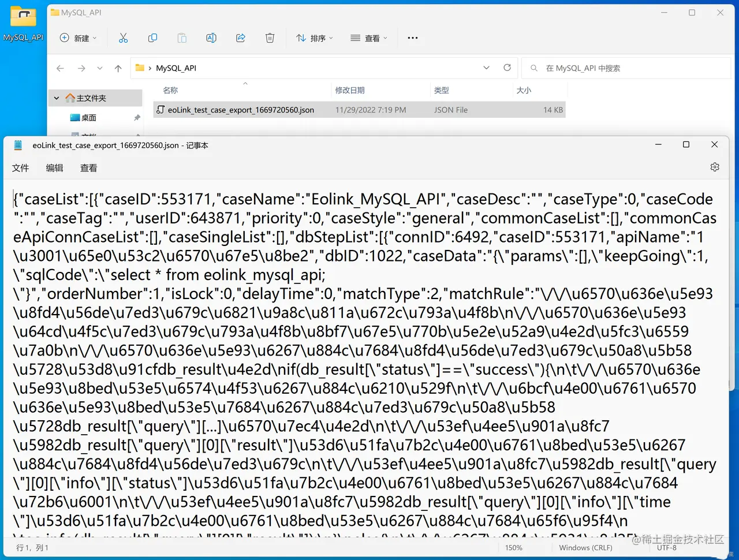Click Windows (CRLF) in status bar
Screen dimensions: 739x560
coord(585,547)
